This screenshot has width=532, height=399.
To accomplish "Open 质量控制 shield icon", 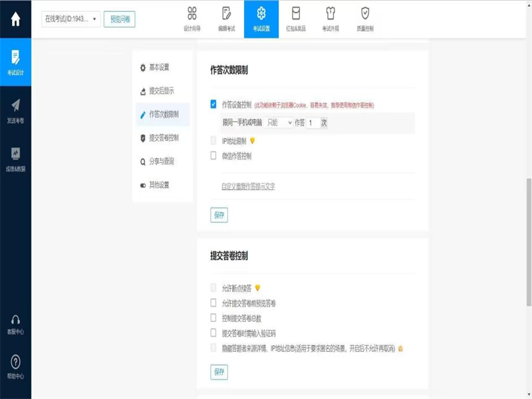I will 365,19.
